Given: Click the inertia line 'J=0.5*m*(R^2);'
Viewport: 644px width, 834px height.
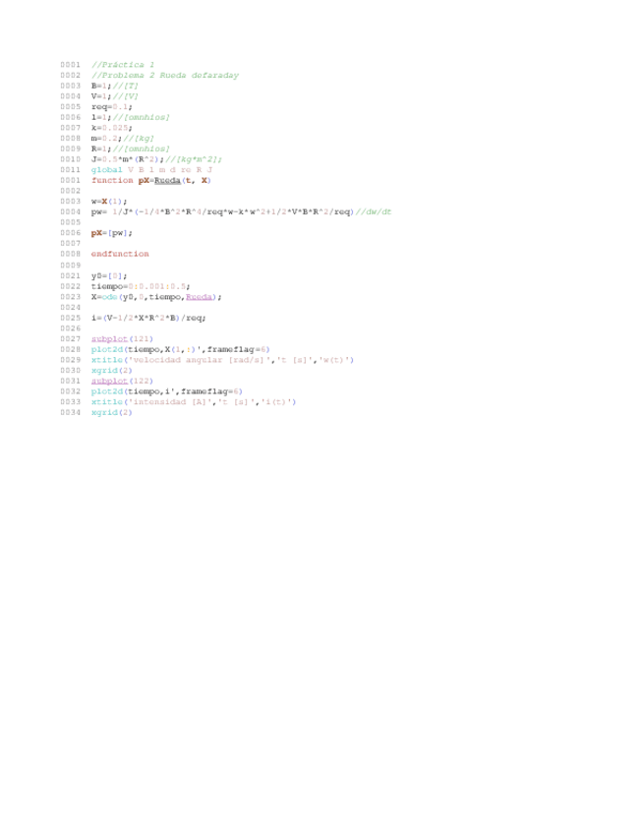Looking at the screenshot, I should 128,159.
